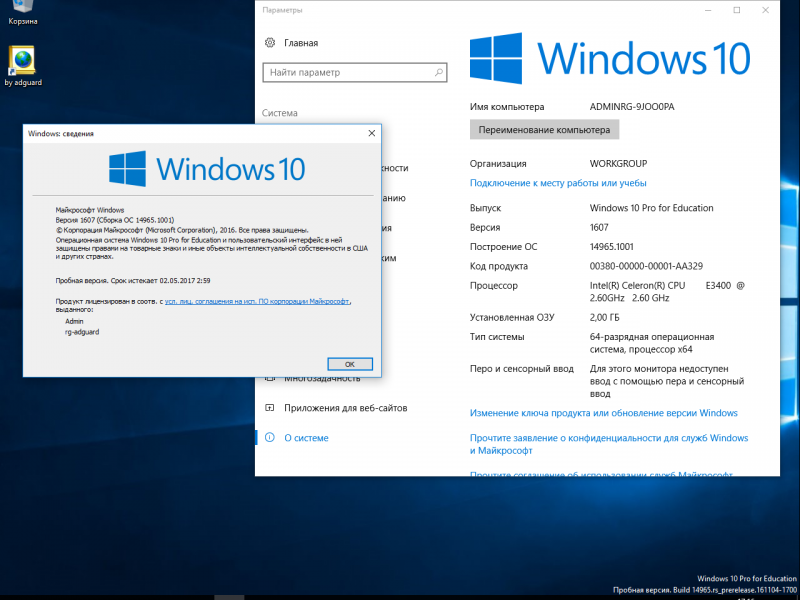The height and width of the screenshot is (600, 800).
Task: Click the Переименование компьютера button
Action: click(x=544, y=130)
